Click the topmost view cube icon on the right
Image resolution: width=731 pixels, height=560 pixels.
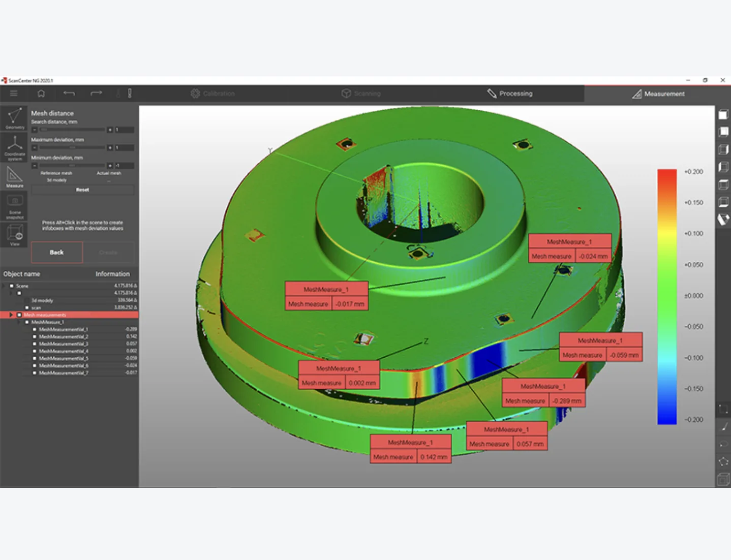[x=723, y=115]
